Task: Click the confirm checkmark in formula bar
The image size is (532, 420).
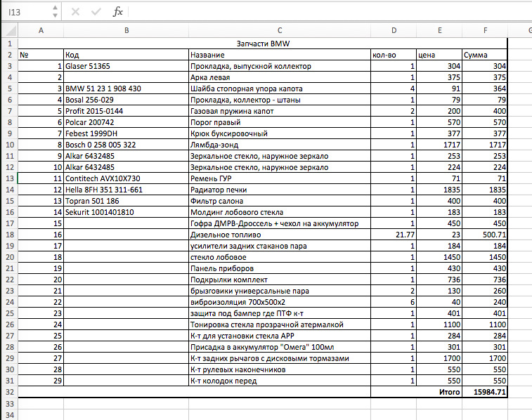Action: [x=96, y=12]
